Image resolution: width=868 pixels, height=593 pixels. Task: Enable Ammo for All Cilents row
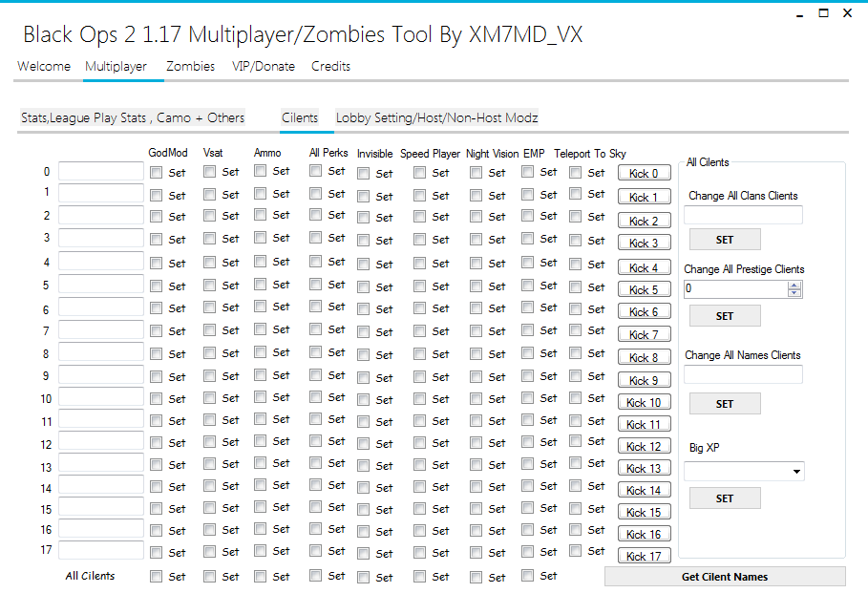[260, 577]
